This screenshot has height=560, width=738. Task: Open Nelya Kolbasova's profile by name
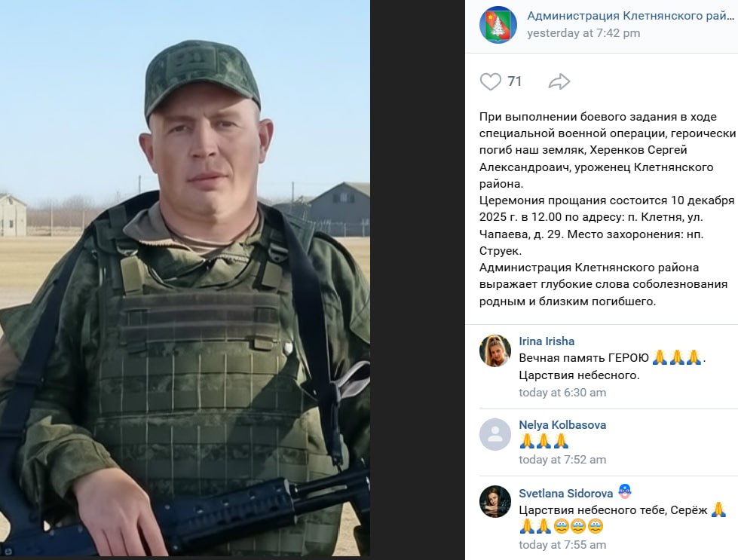tap(562, 425)
